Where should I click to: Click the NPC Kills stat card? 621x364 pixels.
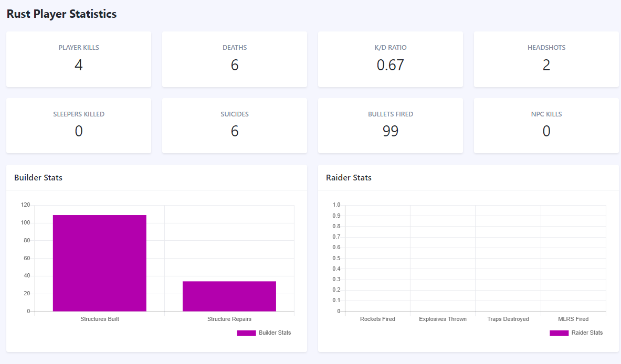click(546, 125)
